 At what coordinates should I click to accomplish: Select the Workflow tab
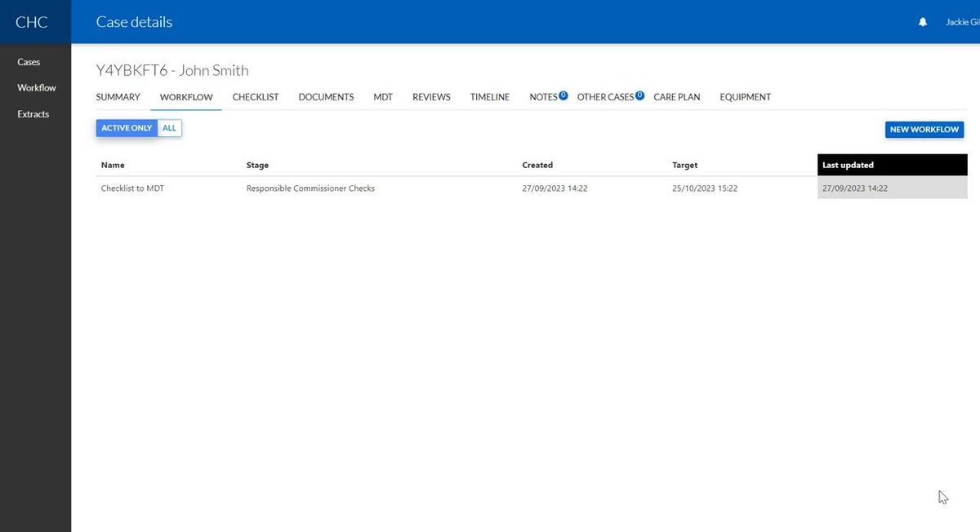tap(186, 97)
